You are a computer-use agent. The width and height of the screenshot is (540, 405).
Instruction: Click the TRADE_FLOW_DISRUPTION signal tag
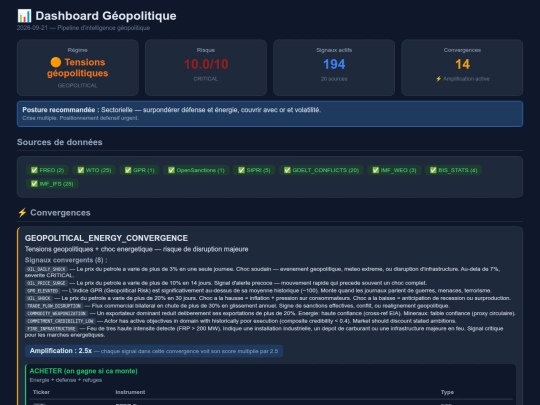pyautogui.click(x=54, y=306)
